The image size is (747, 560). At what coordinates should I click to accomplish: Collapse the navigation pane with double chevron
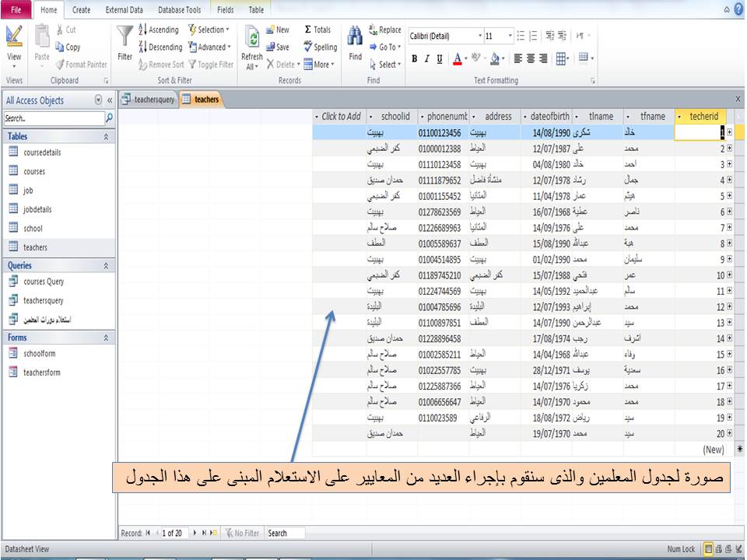point(110,100)
